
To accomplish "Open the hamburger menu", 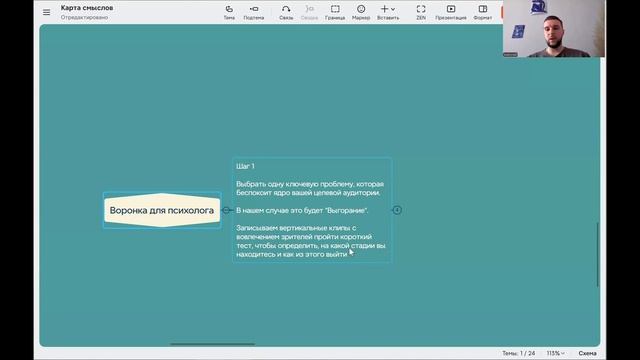I will (47, 12).
